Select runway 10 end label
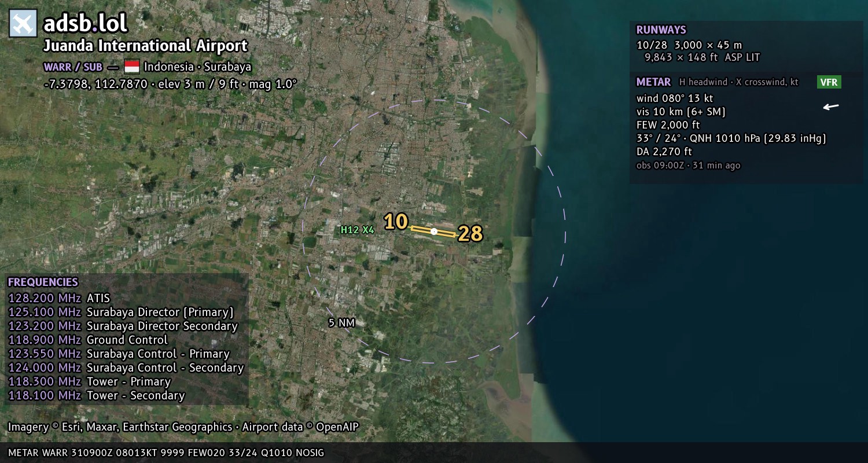868x463 pixels. pyautogui.click(x=396, y=222)
